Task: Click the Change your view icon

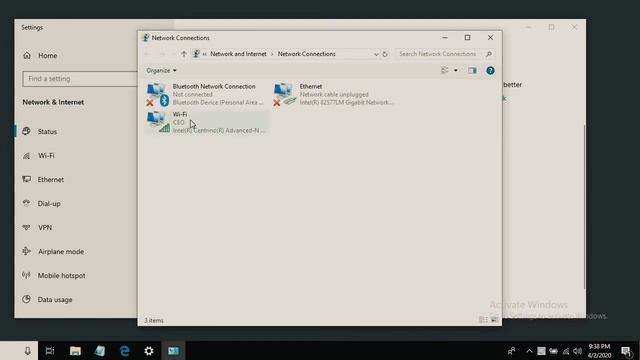Action: pyautogui.click(x=445, y=71)
